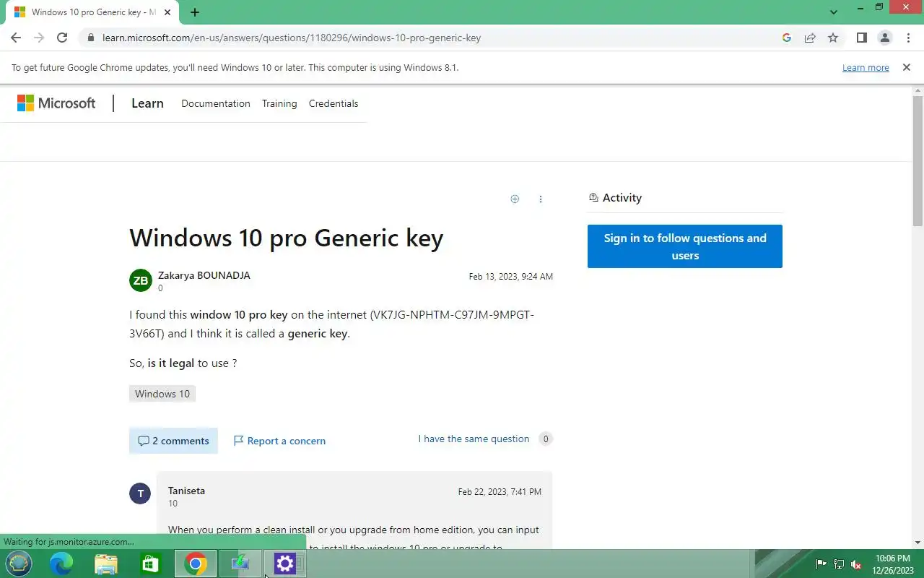The width and height of the screenshot is (924, 578).
Task: Go to Learn home
Action: tap(147, 103)
